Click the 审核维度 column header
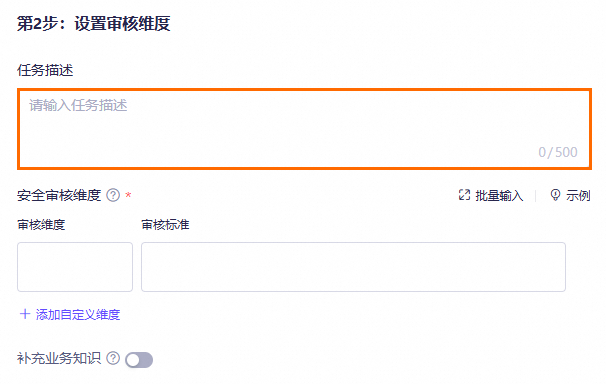Screen dimensions: 606x384 (x=41, y=224)
